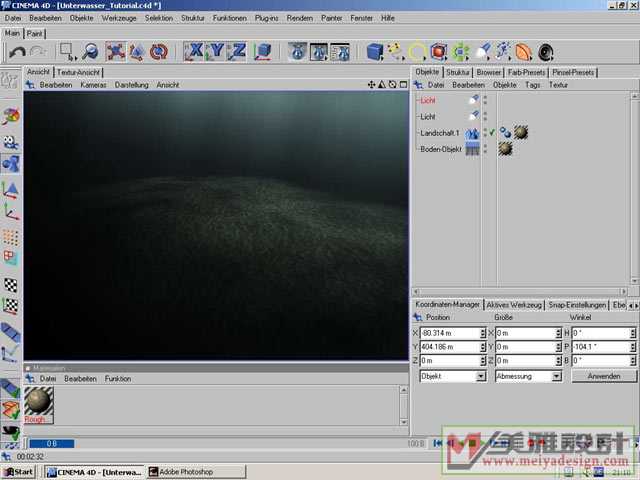The image size is (640, 480).
Task: Switch to the Struktur tab
Action: [458, 72]
